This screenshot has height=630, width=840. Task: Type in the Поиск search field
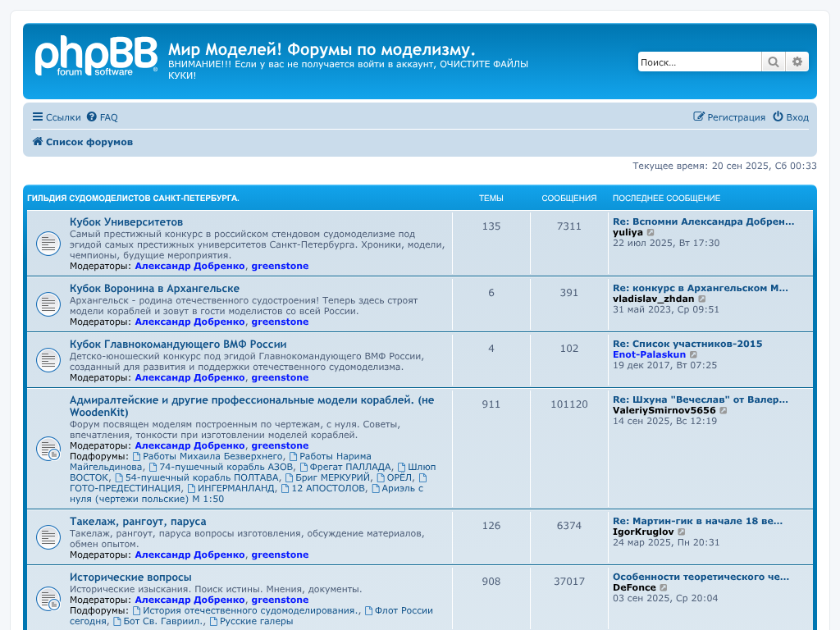click(699, 62)
